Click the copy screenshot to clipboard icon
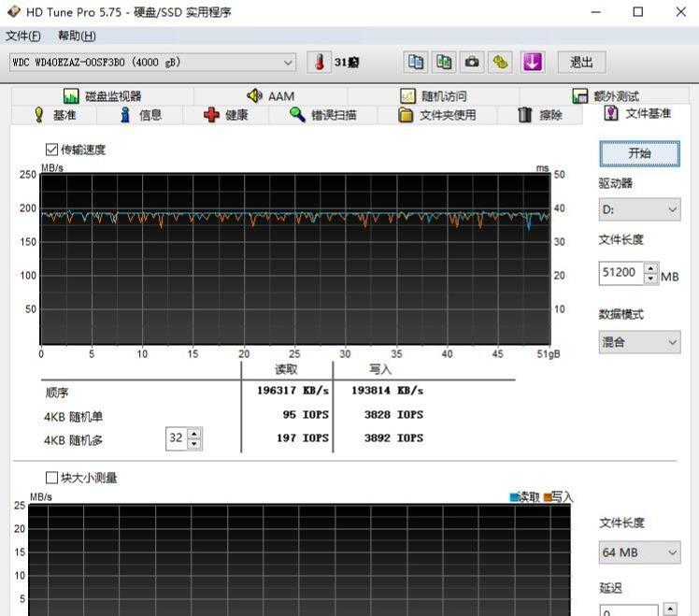The image size is (699, 616). point(444,62)
